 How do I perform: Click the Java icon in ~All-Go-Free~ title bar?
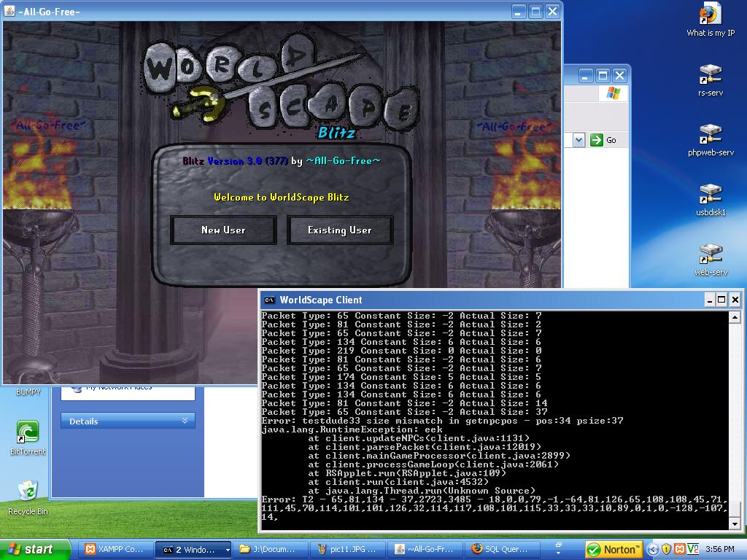click(x=9, y=11)
